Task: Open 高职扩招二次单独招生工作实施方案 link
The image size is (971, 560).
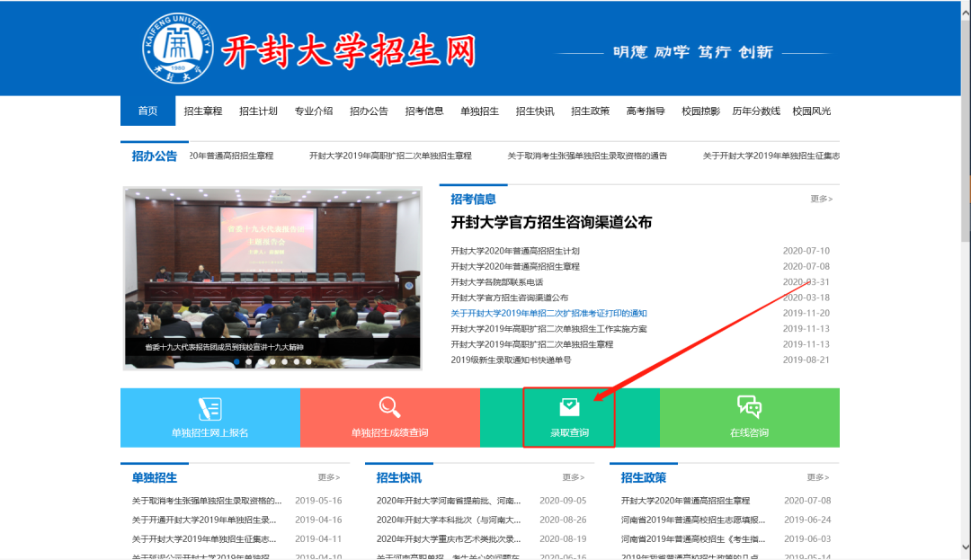Action: click(x=548, y=329)
